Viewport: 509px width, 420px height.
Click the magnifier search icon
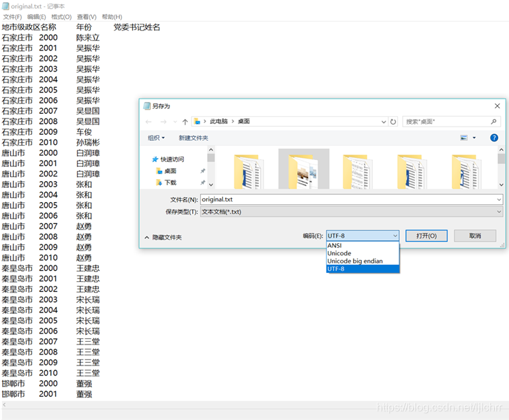[x=493, y=122]
